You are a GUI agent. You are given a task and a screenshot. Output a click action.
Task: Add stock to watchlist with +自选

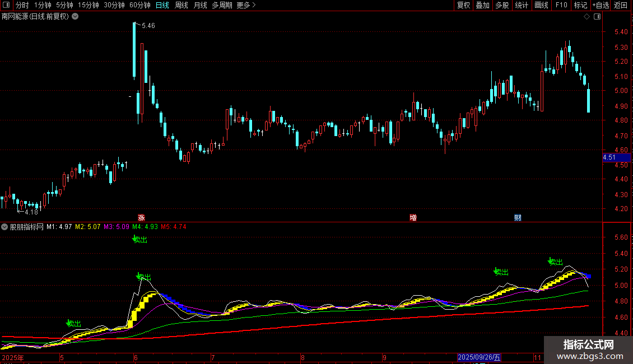tap(601, 5)
